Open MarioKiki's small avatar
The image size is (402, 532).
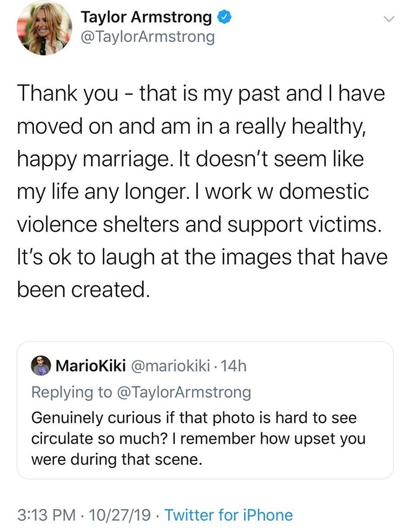(41, 367)
